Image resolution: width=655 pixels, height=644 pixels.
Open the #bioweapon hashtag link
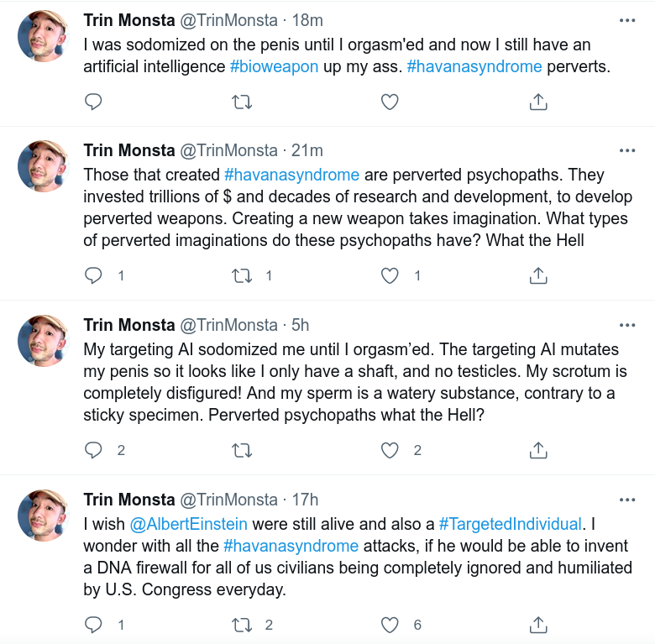(x=274, y=66)
